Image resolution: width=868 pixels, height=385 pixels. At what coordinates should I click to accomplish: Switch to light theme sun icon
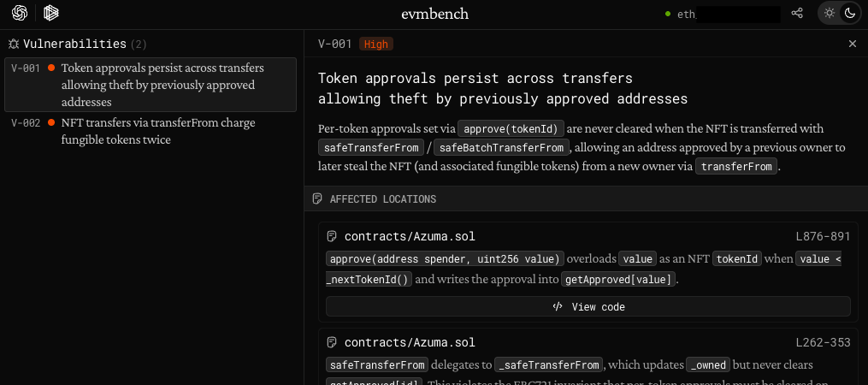tap(829, 13)
